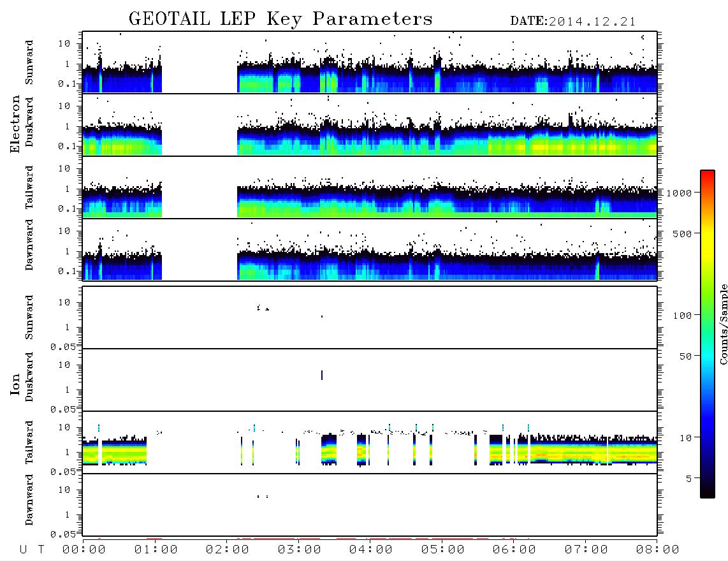Click the "03:00" time axis label
728x561 pixels.
tap(300, 550)
